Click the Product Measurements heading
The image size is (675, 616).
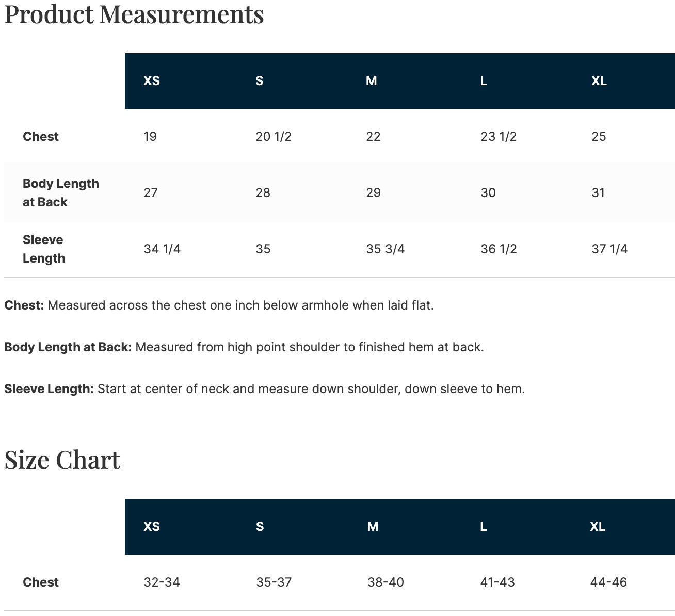(134, 14)
